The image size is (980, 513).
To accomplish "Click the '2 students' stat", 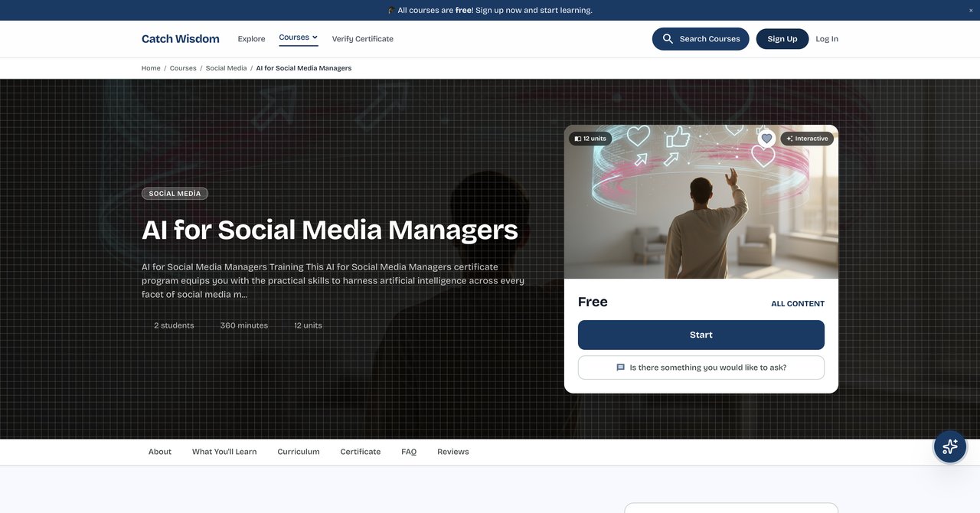I will click(174, 325).
